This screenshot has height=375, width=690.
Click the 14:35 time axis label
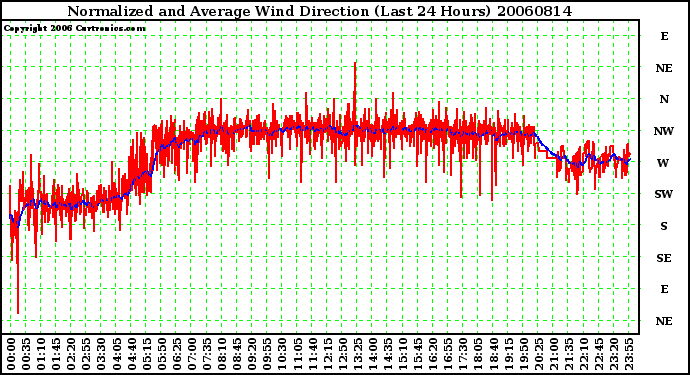[x=388, y=354]
